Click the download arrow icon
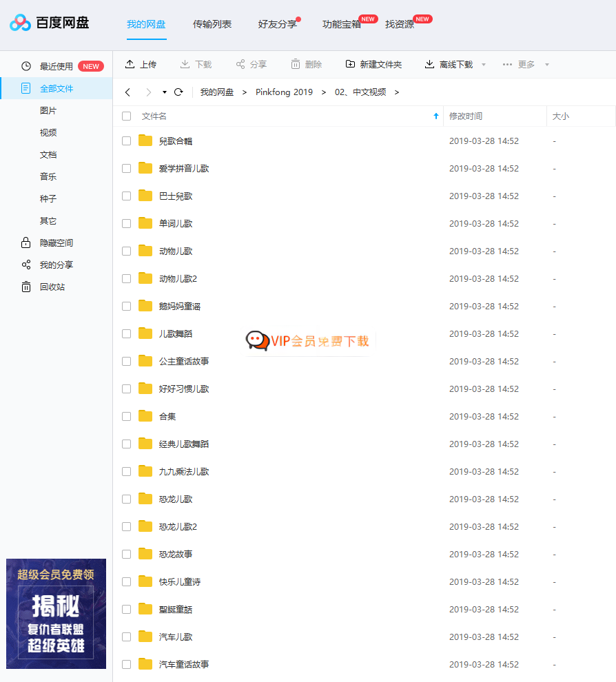This screenshot has height=682, width=616. click(185, 64)
